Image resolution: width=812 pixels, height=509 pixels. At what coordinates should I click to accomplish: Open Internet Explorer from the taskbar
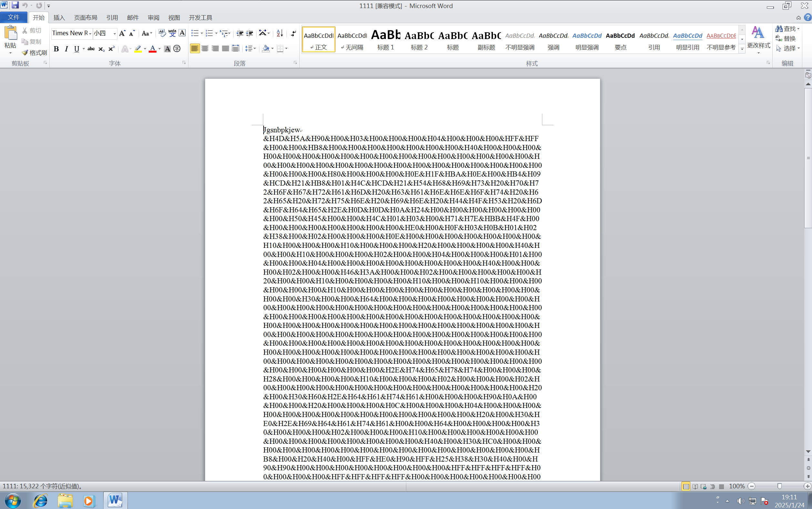click(40, 501)
